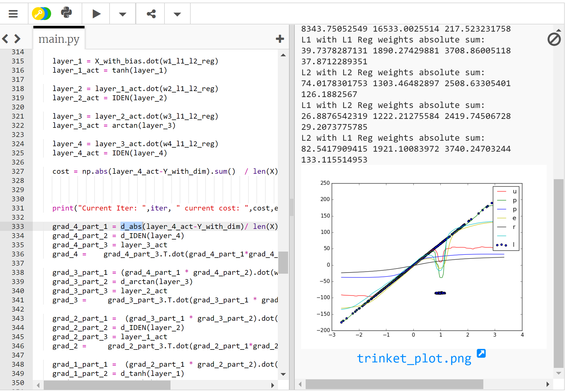Open plot in new window icon
The image size is (565, 392).
(x=481, y=353)
